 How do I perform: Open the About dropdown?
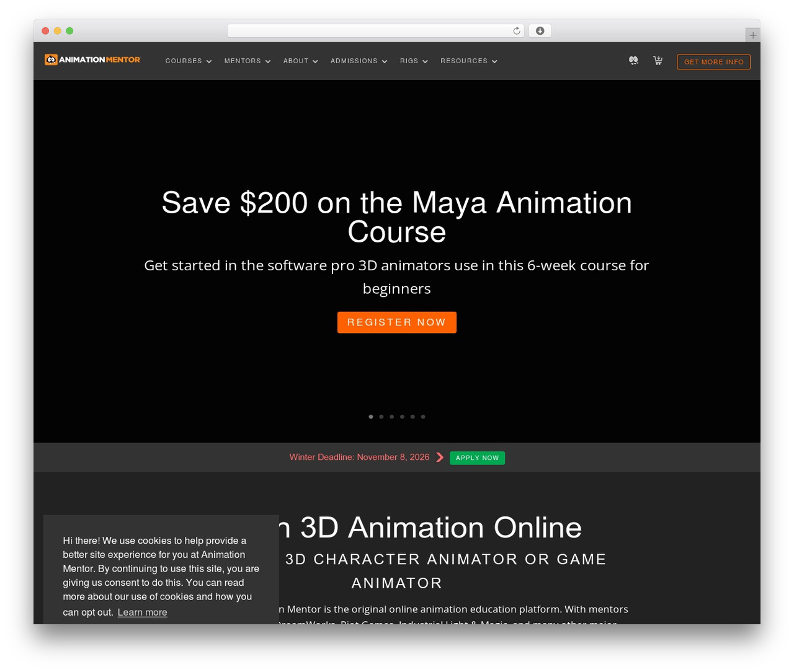pyautogui.click(x=301, y=61)
